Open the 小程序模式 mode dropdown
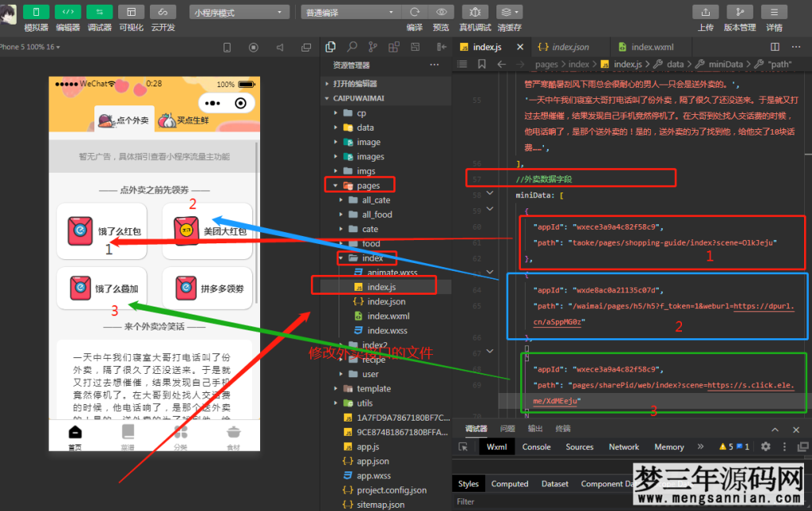 point(239,13)
